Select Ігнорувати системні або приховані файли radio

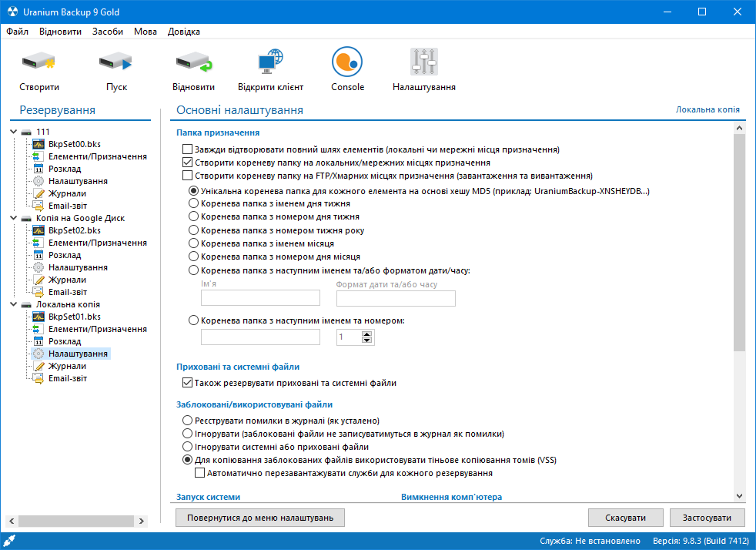(x=187, y=447)
